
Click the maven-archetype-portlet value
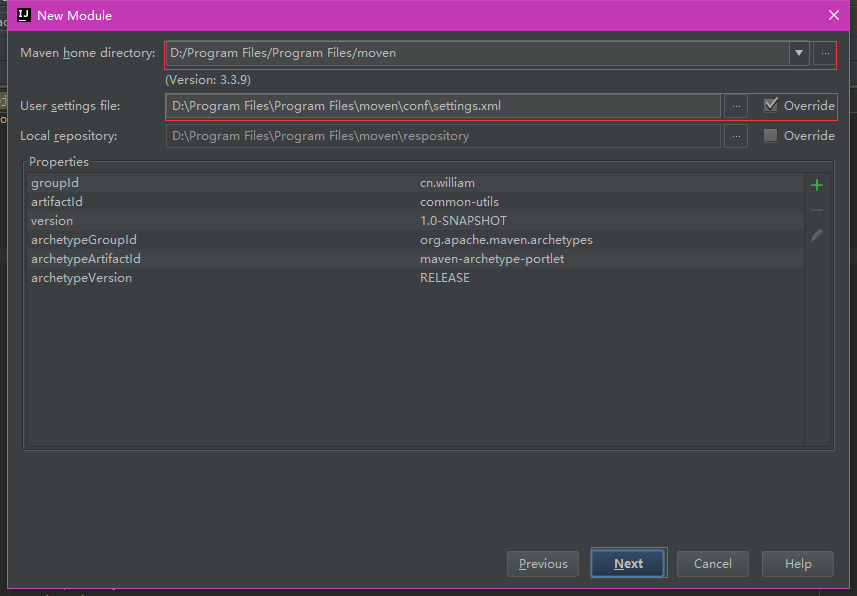(492, 259)
